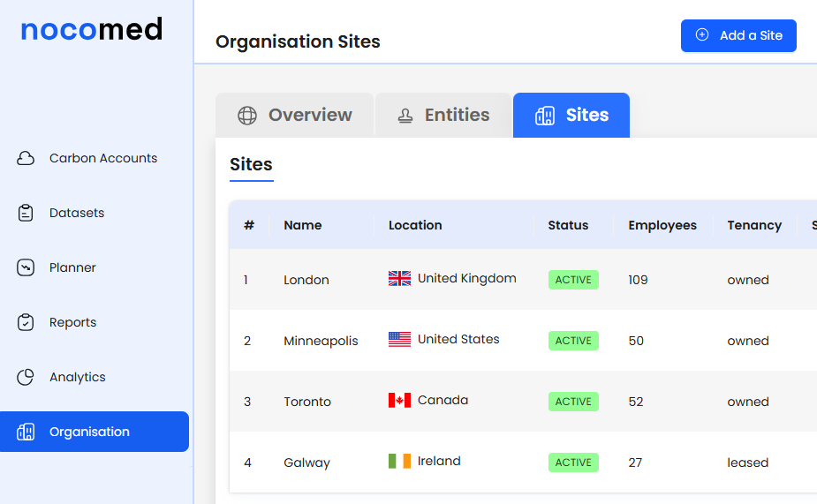Screen dimensions: 817x504
Task: Click the leased tenancy for Galway
Action: (748, 463)
